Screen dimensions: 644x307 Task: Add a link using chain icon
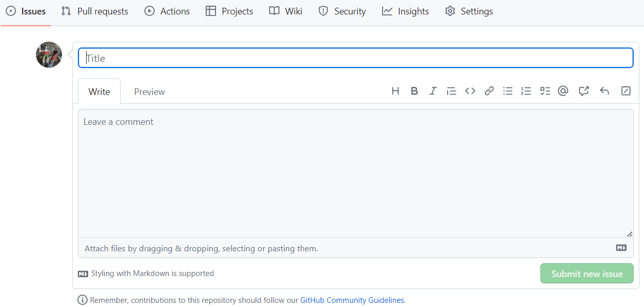[x=489, y=91]
